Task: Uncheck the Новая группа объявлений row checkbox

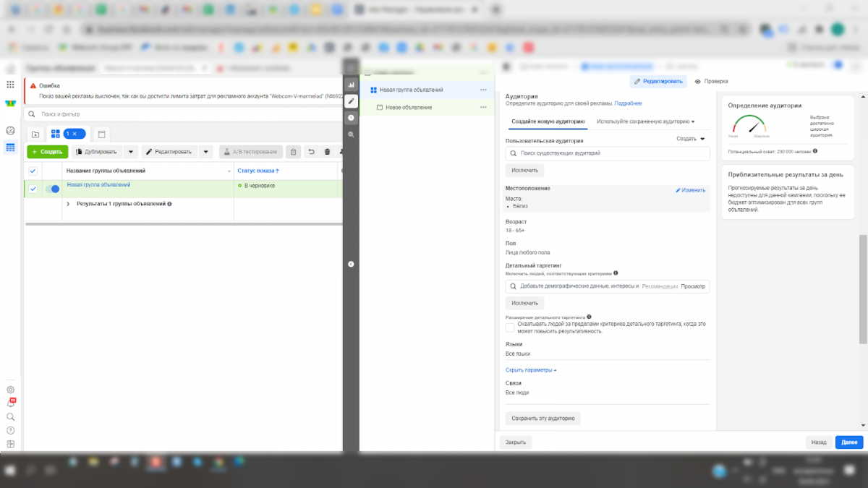Action: coord(33,189)
